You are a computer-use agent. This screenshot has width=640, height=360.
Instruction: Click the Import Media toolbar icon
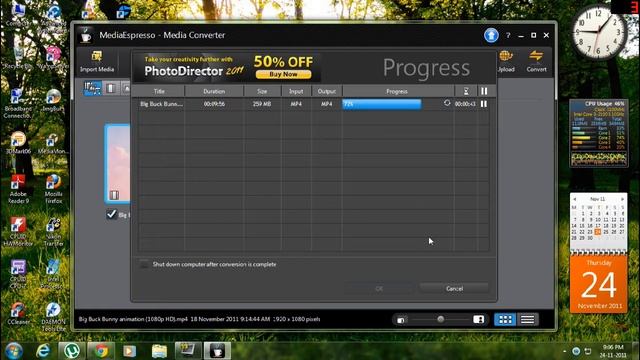point(97,61)
